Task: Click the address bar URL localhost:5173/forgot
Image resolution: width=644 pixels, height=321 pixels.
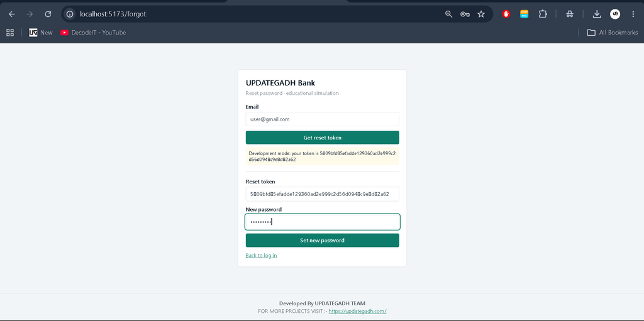Action: [113, 14]
